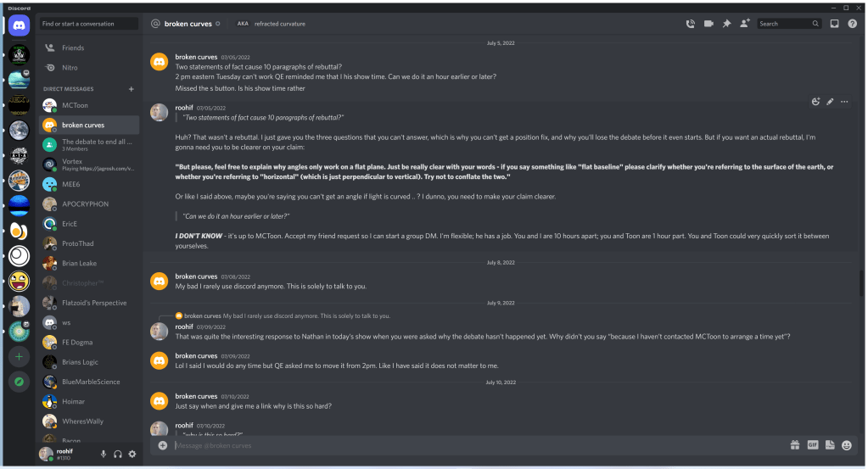The image size is (868, 469).
Task: Go to the Nitro page
Action: click(x=70, y=68)
